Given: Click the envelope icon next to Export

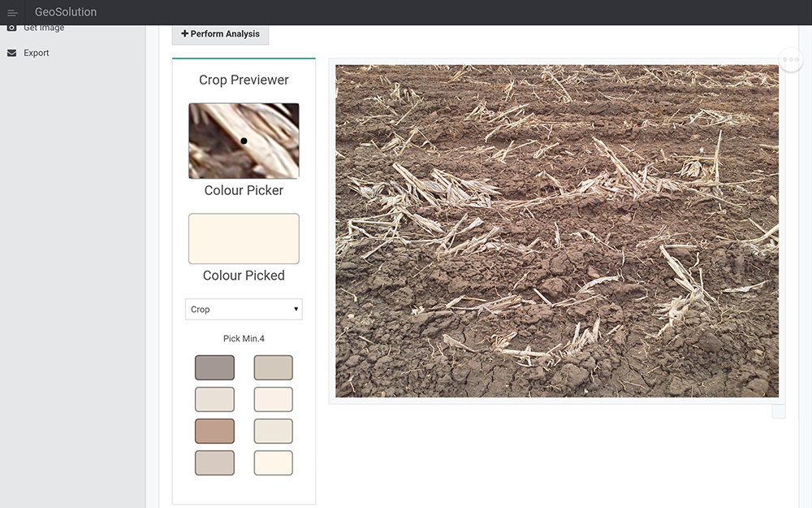Looking at the screenshot, I should (11, 53).
